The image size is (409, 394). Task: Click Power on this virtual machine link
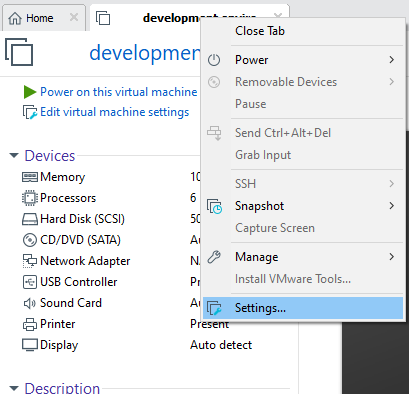[119, 92]
